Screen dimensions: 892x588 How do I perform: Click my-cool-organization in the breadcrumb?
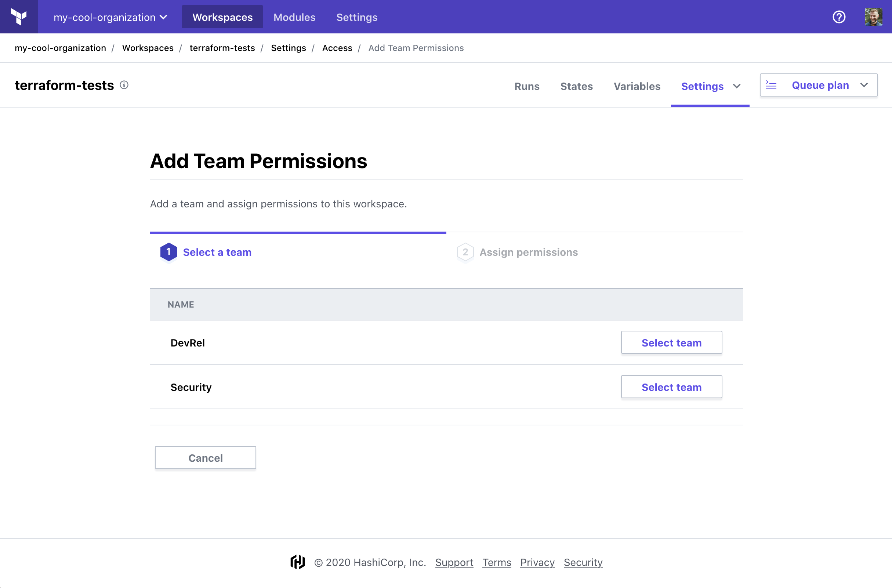click(60, 48)
